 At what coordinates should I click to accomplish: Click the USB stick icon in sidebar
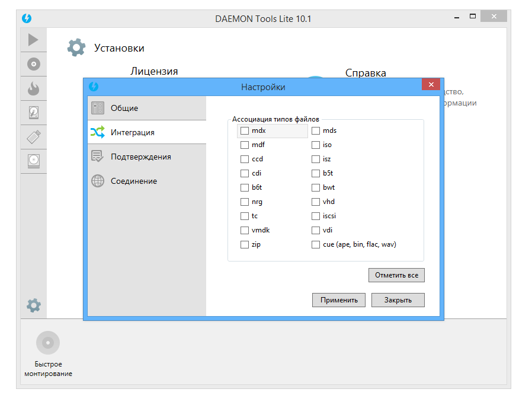pos(34,137)
